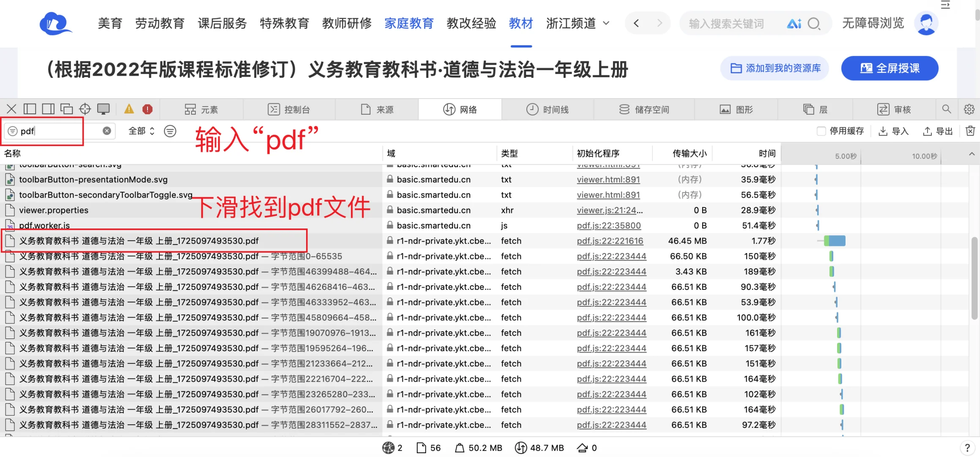
Task: Dock inspector to left side icon
Action: coord(30,109)
